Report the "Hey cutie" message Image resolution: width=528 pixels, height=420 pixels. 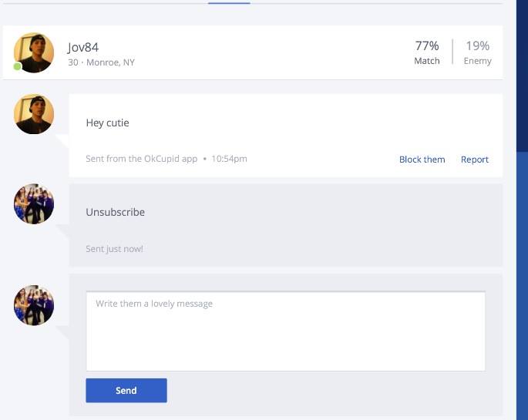475,160
